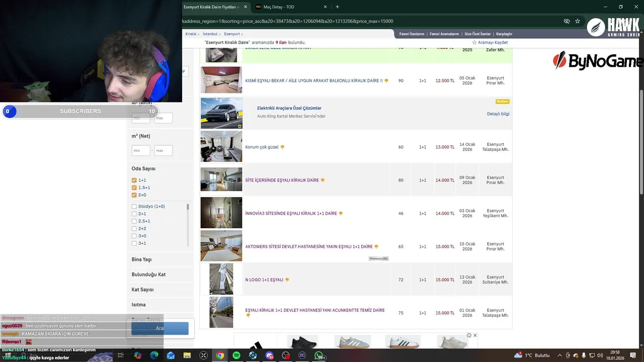This screenshot has height=362, width=644.
Task: Open the KISMİ EŞYALI BEKAR listing
Action: tap(313, 80)
